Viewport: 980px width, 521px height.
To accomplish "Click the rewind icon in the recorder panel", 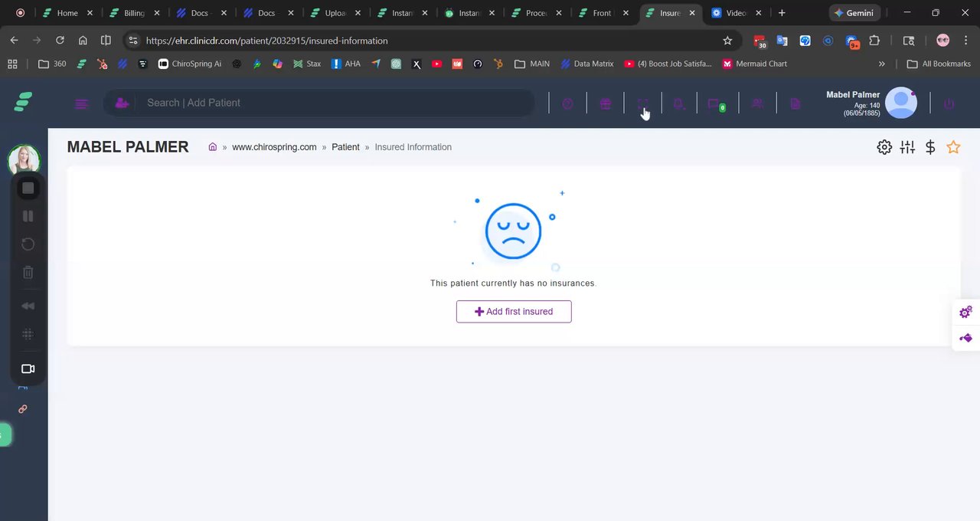I will (28, 306).
